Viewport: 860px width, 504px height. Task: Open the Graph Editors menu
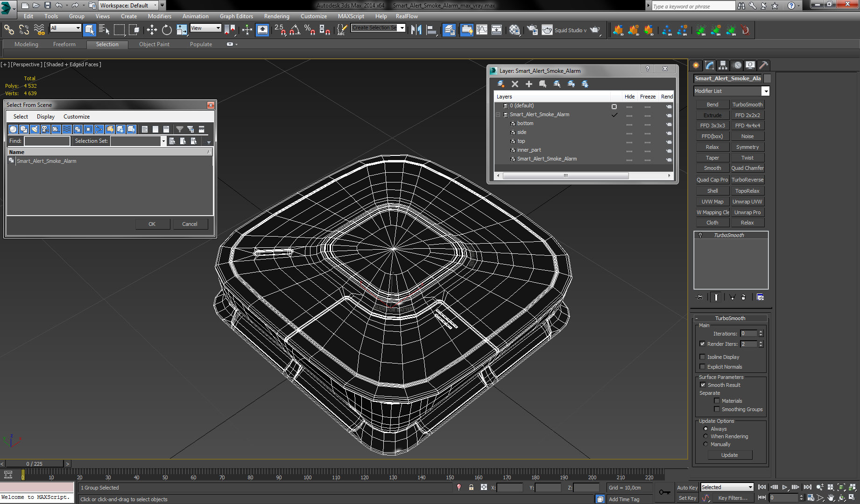coord(236,16)
